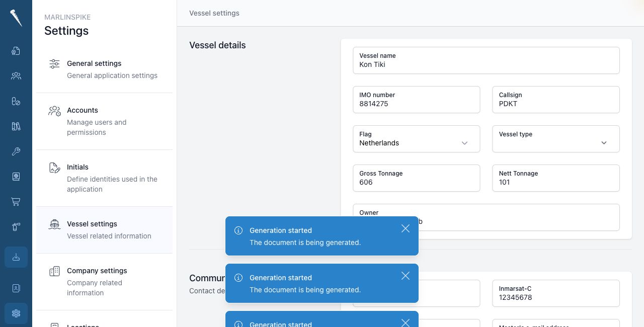The image size is (644, 327).
Task: Click the Callsign field
Action: click(x=556, y=100)
